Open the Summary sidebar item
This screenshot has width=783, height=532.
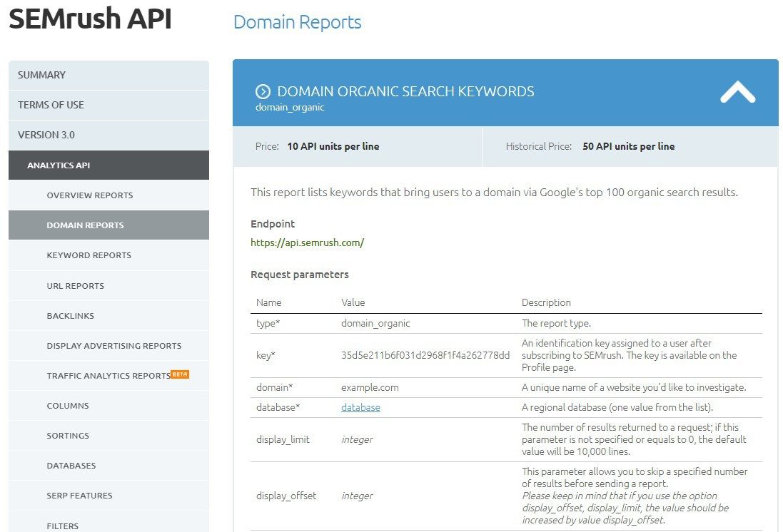click(109, 75)
